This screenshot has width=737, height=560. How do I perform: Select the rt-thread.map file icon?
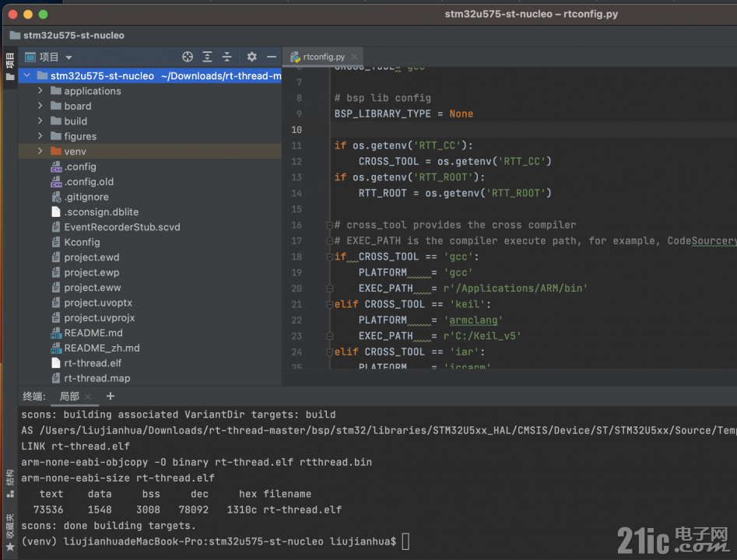click(x=56, y=378)
